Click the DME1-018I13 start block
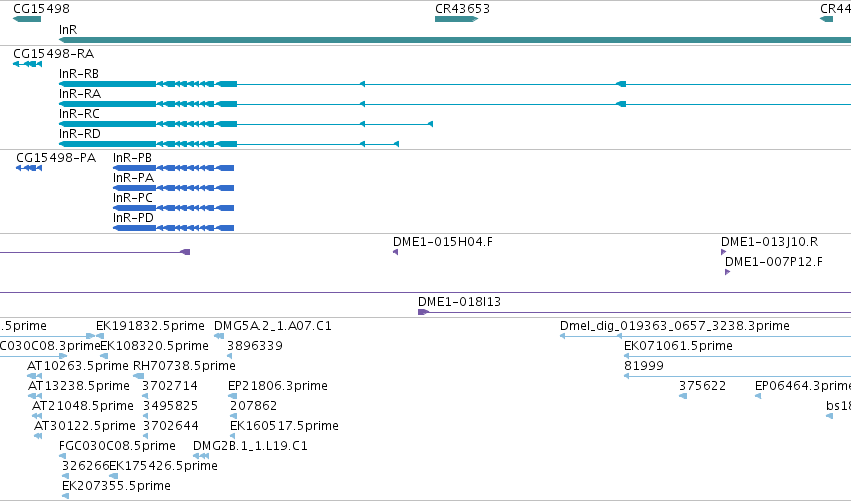Viewport: 851px width, 501px height. click(x=423, y=312)
